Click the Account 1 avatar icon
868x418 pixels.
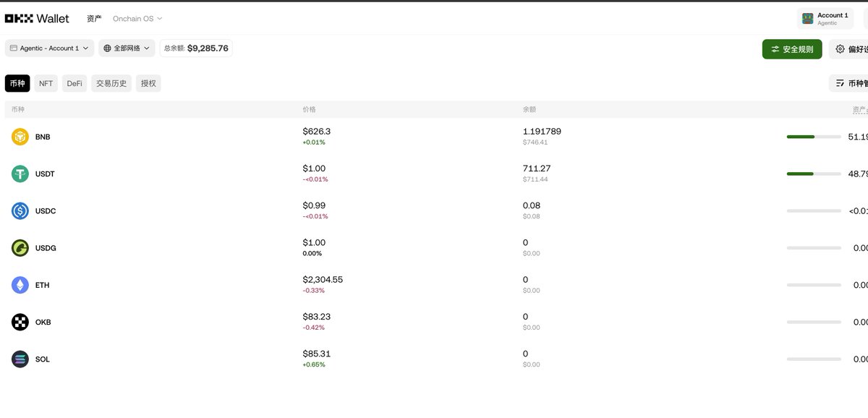tap(808, 19)
